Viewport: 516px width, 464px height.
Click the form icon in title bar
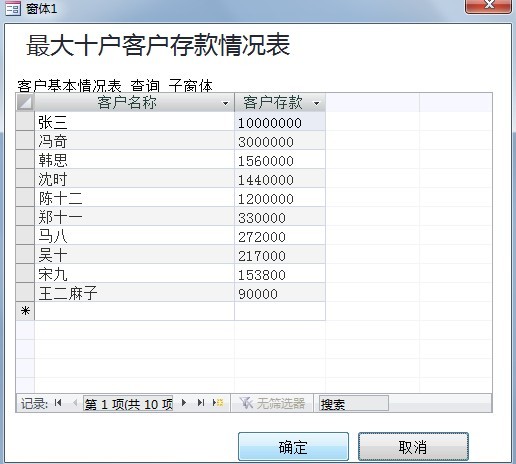coord(13,8)
